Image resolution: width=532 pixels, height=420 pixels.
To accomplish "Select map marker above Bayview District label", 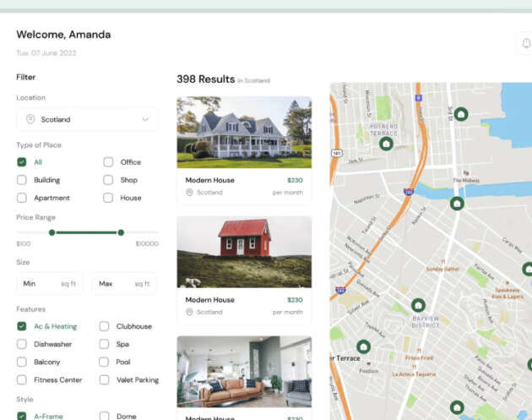I will pos(418,305).
